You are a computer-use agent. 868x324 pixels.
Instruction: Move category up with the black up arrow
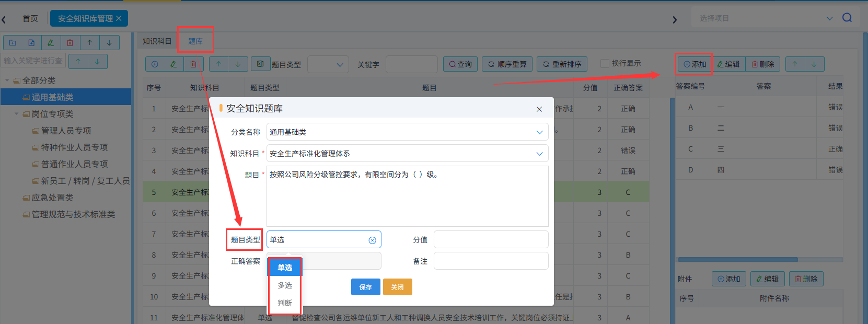point(90,43)
